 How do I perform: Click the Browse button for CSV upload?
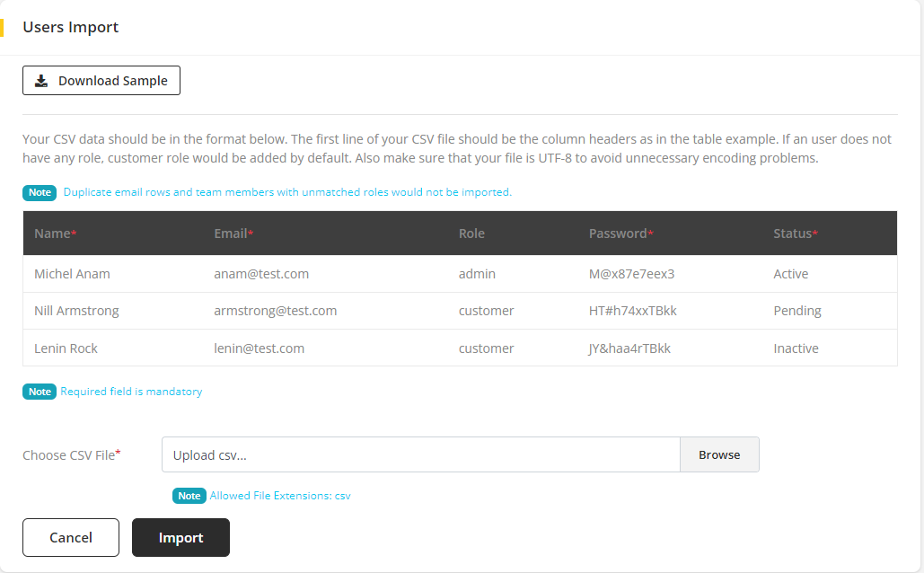tap(719, 454)
